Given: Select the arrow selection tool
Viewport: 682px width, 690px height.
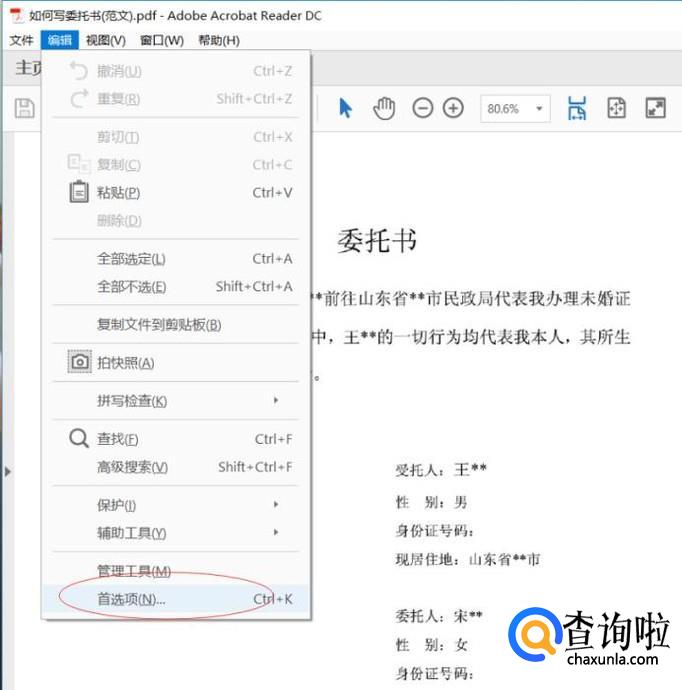Looking at the screenshot, I should pyautogui.click(x=345, y=108).
